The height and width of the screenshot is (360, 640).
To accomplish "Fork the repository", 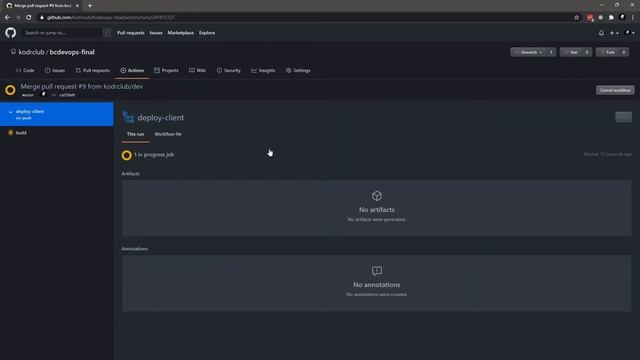I will (x=607, y=52).
